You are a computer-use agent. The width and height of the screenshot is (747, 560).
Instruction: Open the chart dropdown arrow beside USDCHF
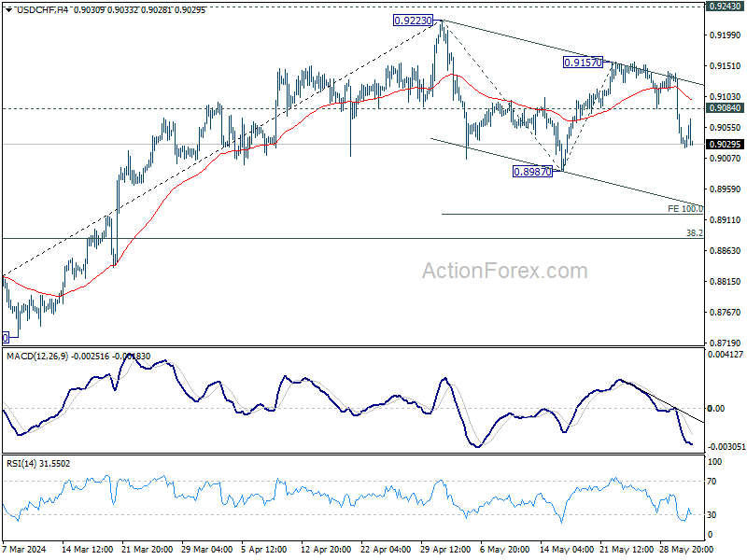(9, 9)
